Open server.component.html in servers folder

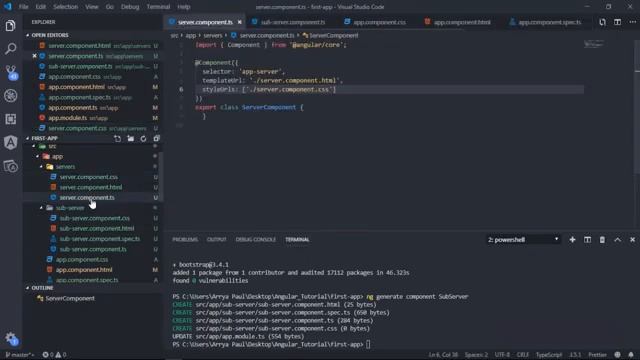pos(91,187)
